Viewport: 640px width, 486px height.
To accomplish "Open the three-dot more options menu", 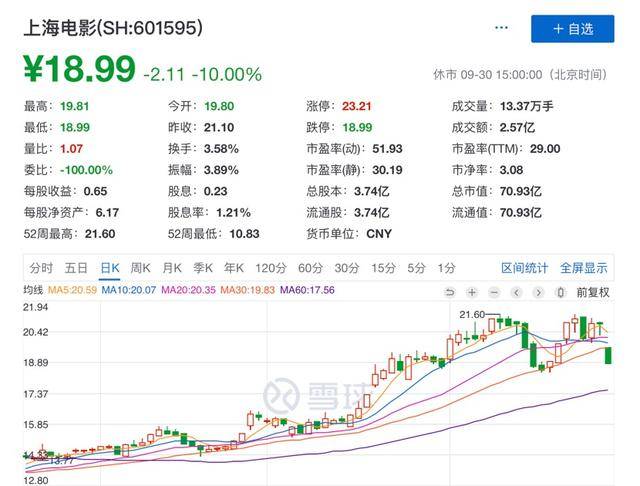I will [x=501, y=28].
